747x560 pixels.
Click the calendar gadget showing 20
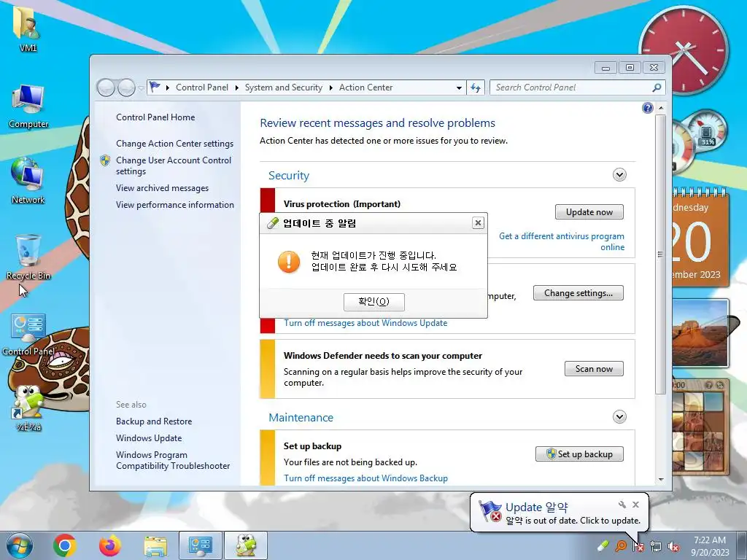click(700, 237)
